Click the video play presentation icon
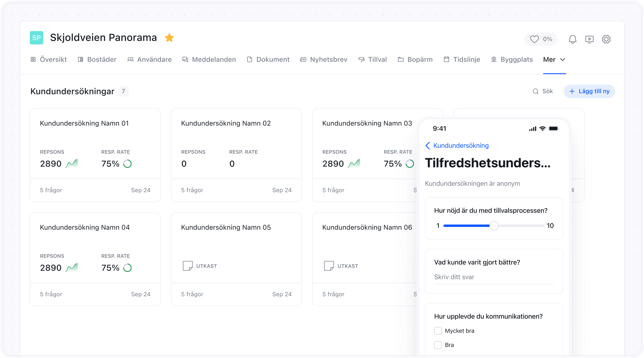The height and width of the screenshot is (358, 644). pyautogui.click(x=589, y=39)
